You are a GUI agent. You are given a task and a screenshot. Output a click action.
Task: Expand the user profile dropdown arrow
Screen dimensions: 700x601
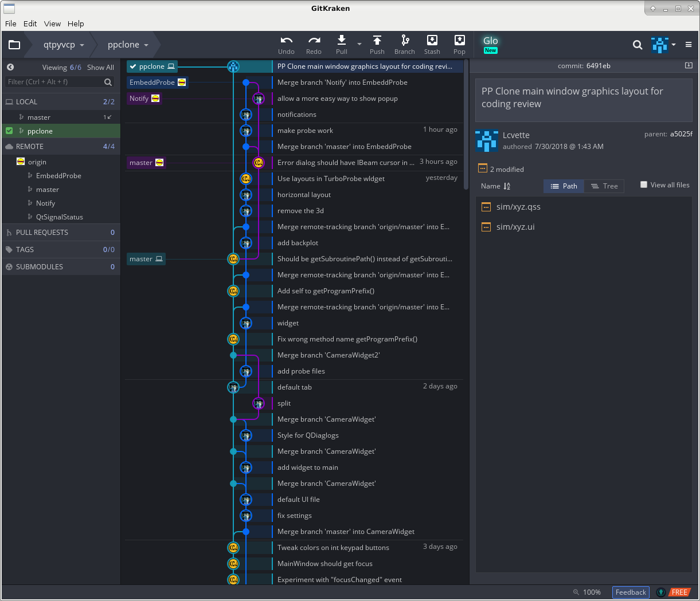tap(674, 45)
